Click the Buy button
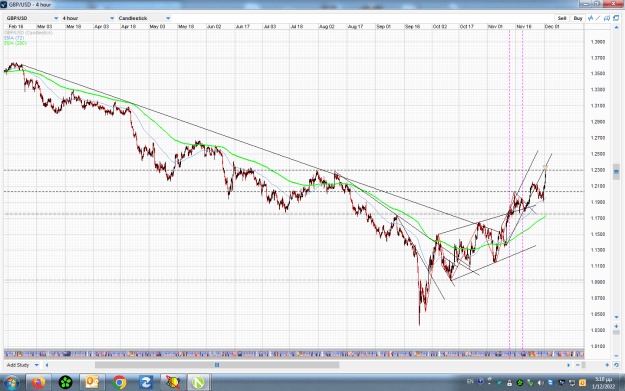This screenshot has height=391, width=625. (x=578, y=18)
